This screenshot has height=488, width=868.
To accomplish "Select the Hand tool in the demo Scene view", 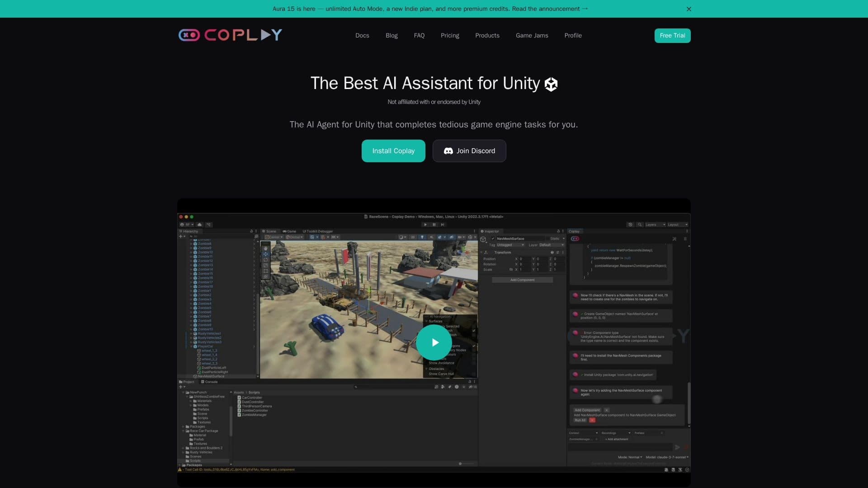I will [265, 248].
